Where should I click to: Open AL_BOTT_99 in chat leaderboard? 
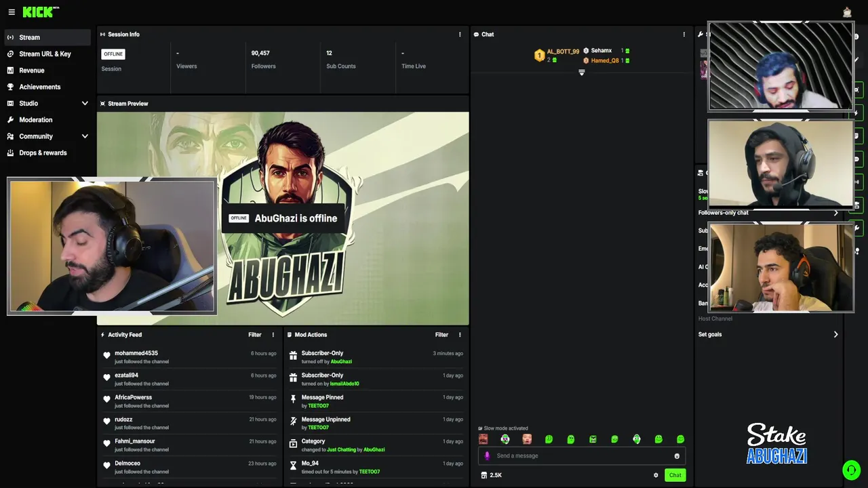pos(563,52)
